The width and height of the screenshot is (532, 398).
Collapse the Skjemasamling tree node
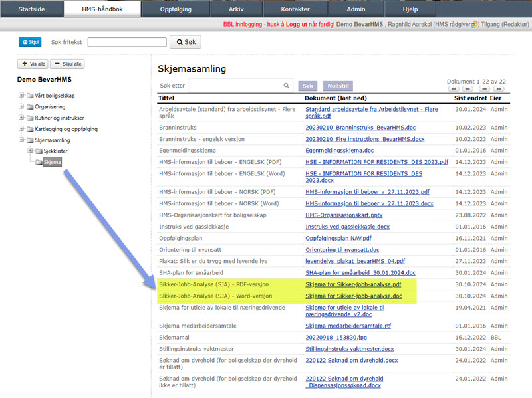(x=21, y=140)
